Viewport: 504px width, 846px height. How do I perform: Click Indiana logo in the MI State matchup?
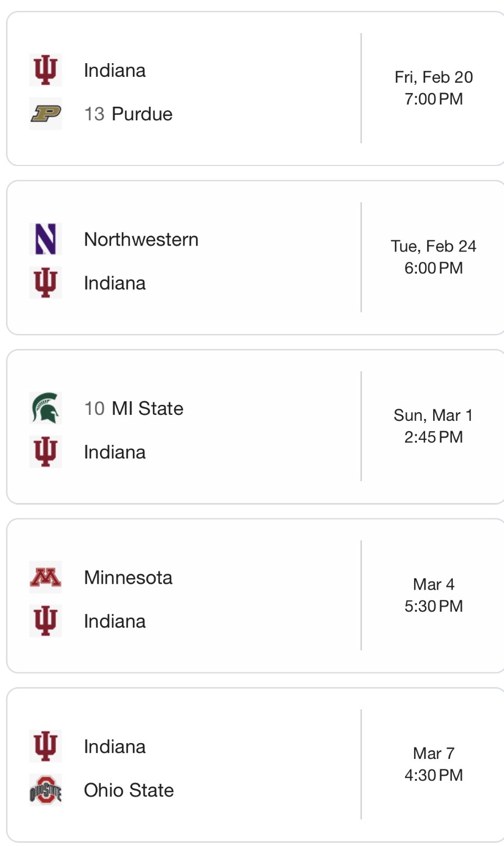tap(46, 452)
